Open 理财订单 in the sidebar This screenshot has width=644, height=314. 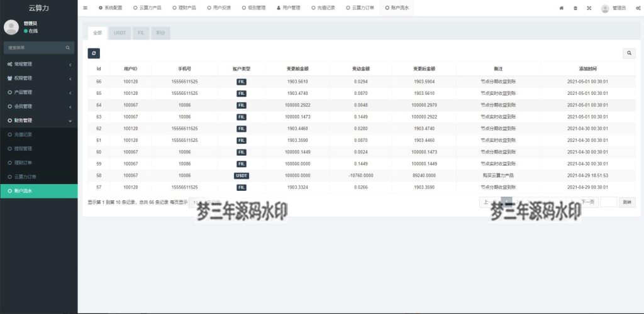tap(38, 163)
